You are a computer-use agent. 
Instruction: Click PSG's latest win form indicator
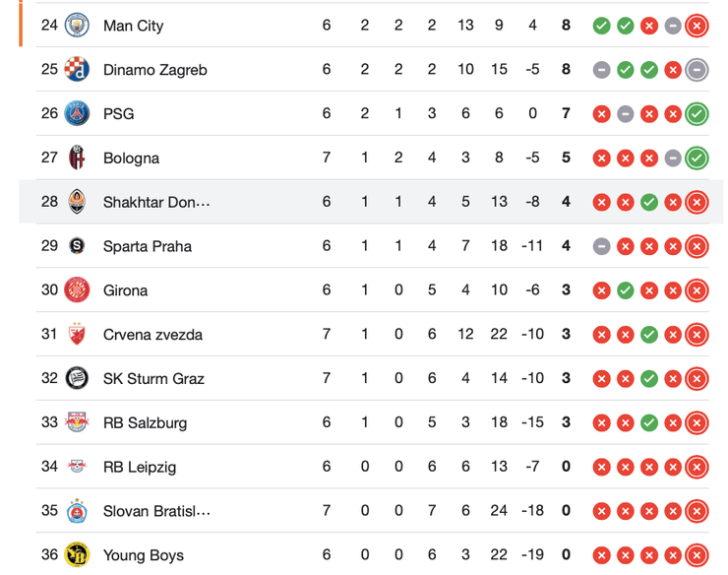coord(697,113)
